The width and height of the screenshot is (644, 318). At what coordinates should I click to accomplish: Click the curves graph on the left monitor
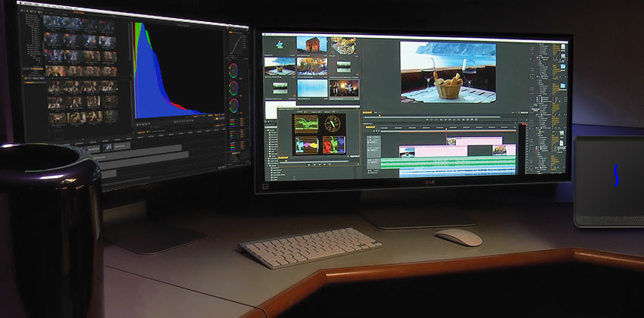237,44
